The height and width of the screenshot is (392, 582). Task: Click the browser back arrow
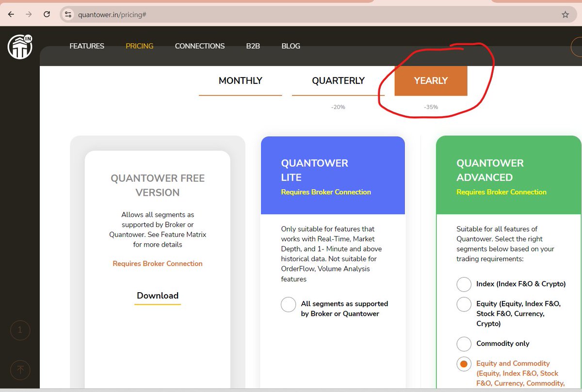tap(11, 15)
